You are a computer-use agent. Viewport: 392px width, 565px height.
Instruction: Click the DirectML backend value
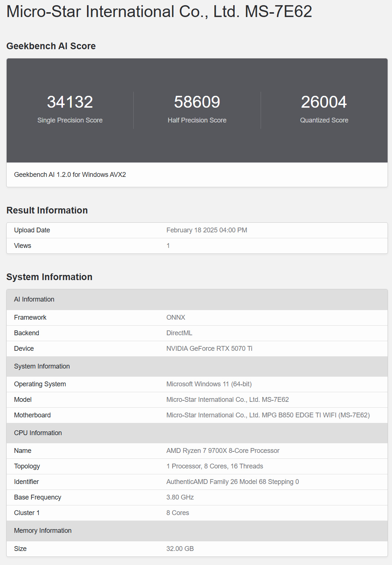coord(179,333)
